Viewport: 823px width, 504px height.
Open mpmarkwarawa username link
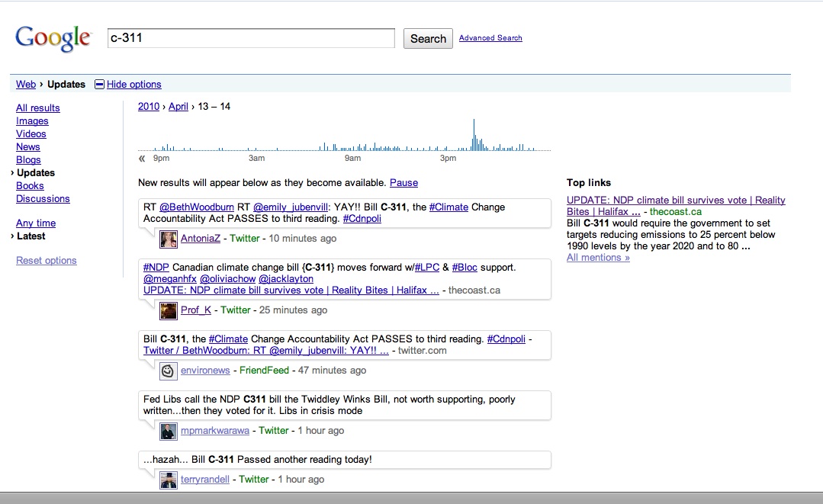click(215, 431)
